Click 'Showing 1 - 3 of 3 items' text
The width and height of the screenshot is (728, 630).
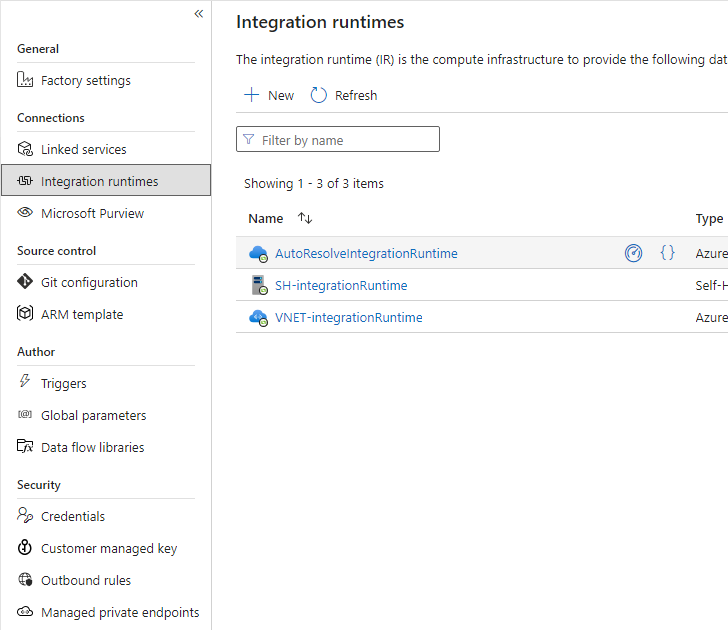click(x=314, y=183)
